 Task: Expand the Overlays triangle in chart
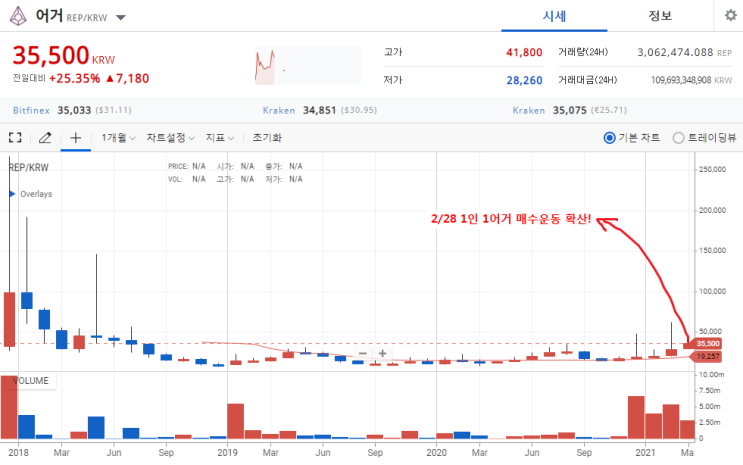12,194
